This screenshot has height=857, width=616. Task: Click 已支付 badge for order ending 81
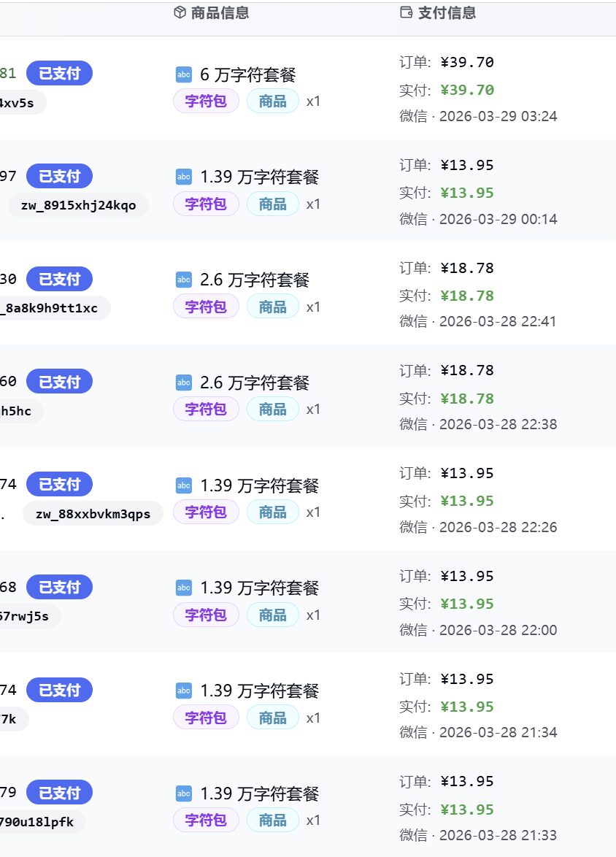[x=59, y=73]
